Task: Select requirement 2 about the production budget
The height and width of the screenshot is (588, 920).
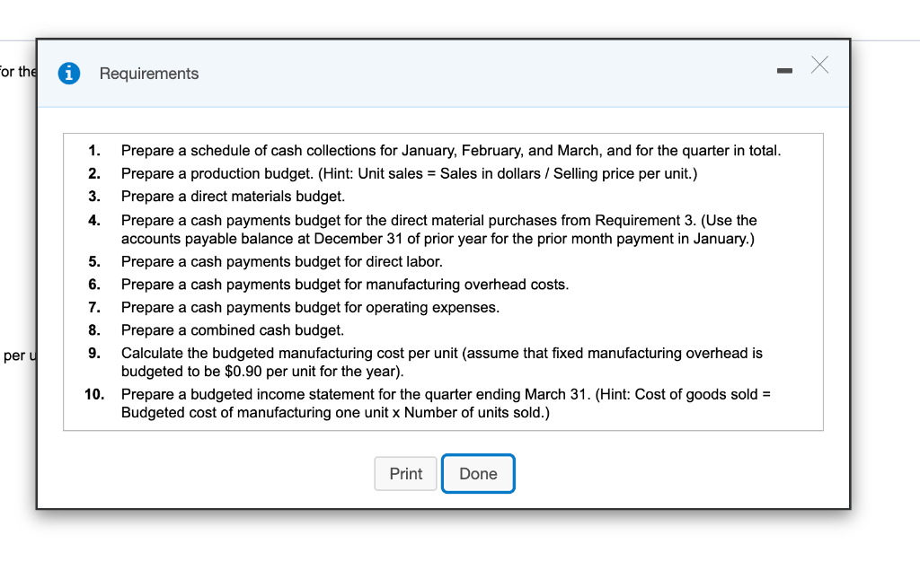Action: pos(409,173)
